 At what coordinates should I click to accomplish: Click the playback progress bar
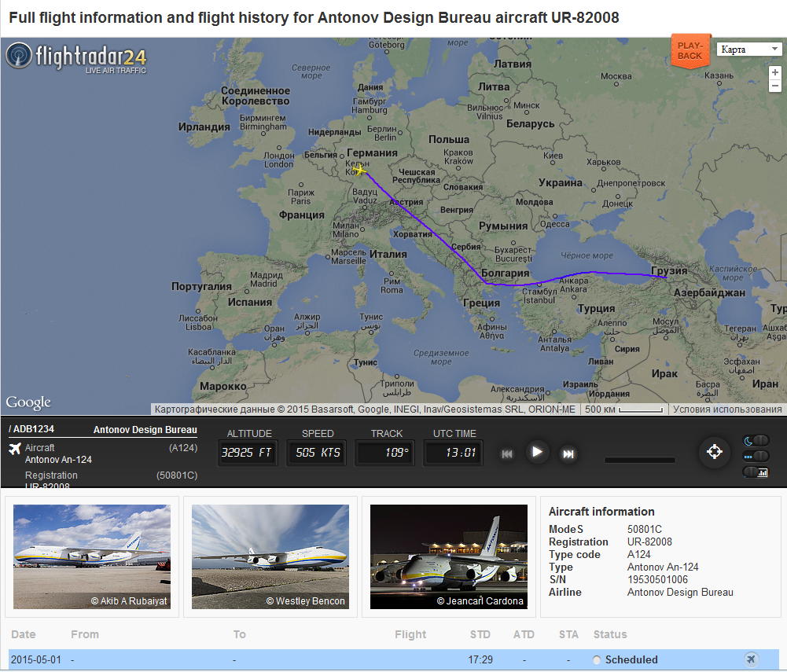639,460
